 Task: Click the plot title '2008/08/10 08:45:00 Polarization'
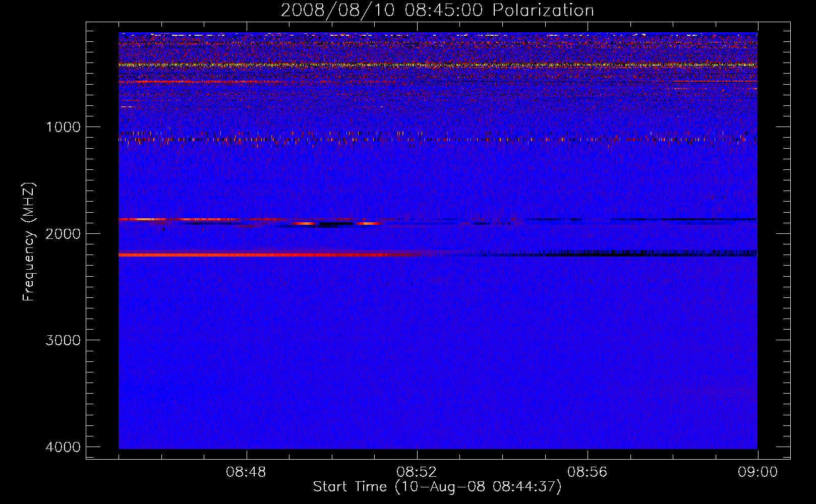[437, 10]
